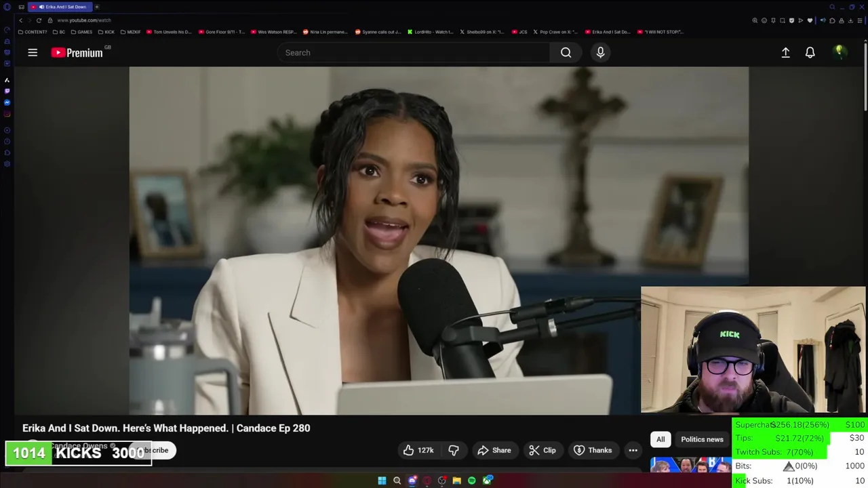
Task: Like the video showing 127k likes
Action: pos(418,450)
